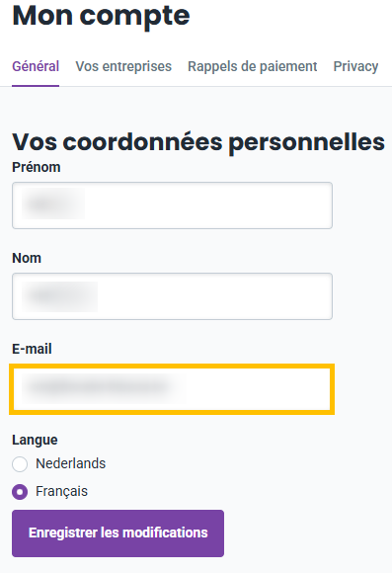
Task: Pick the Français language label text
Action: 61,491
